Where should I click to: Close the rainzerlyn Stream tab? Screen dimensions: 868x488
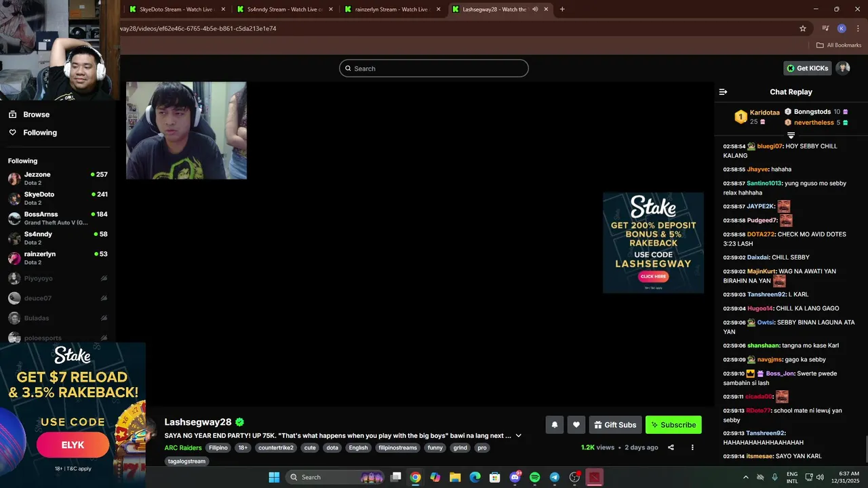click(438, 9)
